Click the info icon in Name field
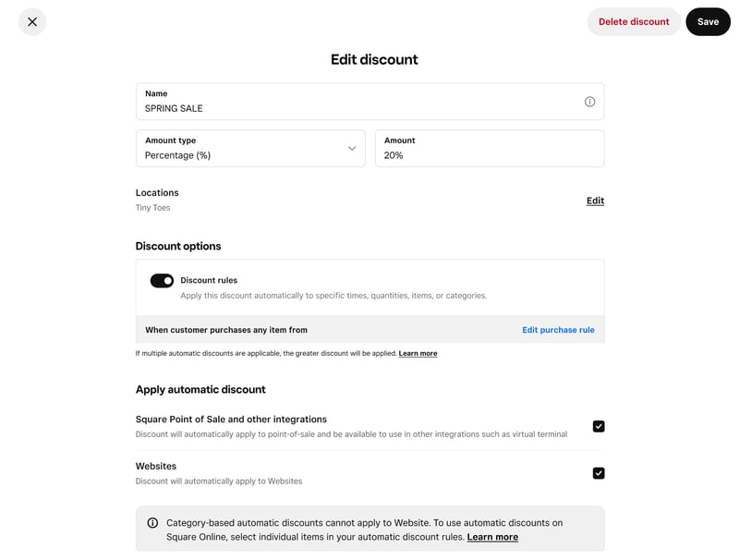Image resolution: width=739 pixels, height=560 pixels. (x=589, y=102)
